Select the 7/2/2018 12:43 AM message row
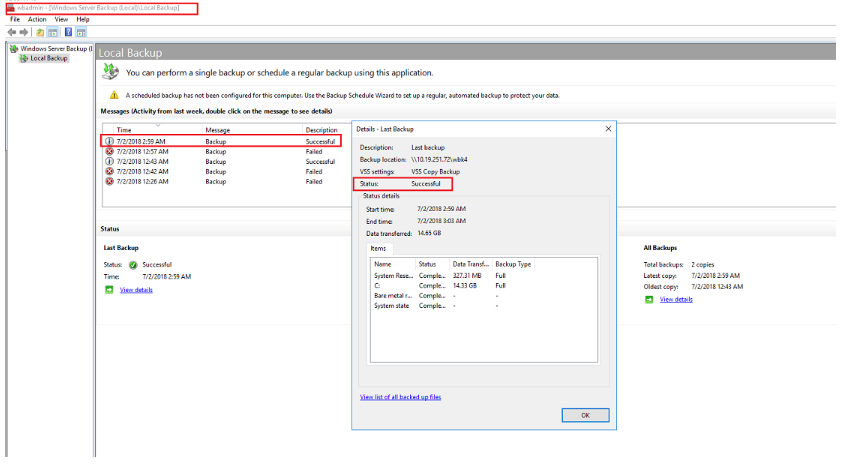This screenshot has width=846, height=469. [x=221, y=161]
